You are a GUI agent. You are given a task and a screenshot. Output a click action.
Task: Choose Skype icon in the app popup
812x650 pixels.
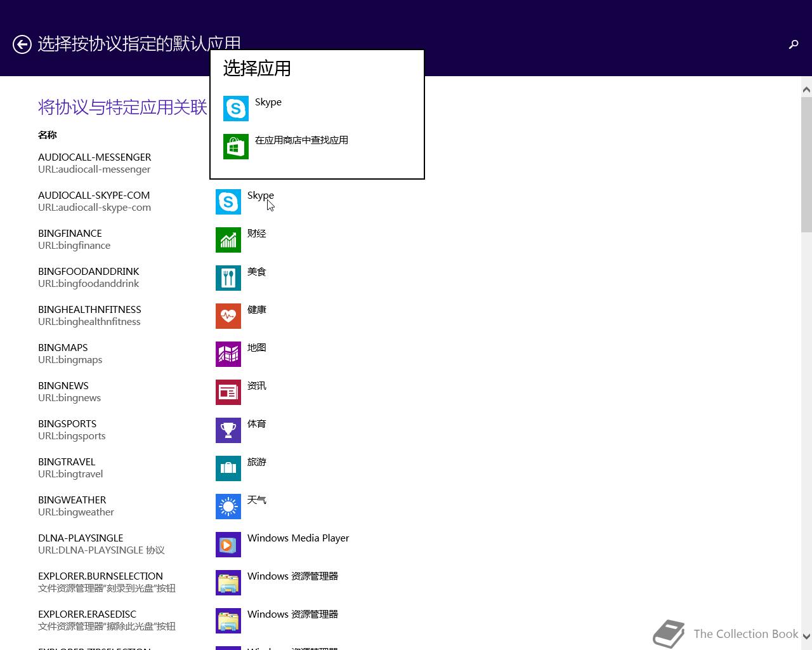click(236, 109)
